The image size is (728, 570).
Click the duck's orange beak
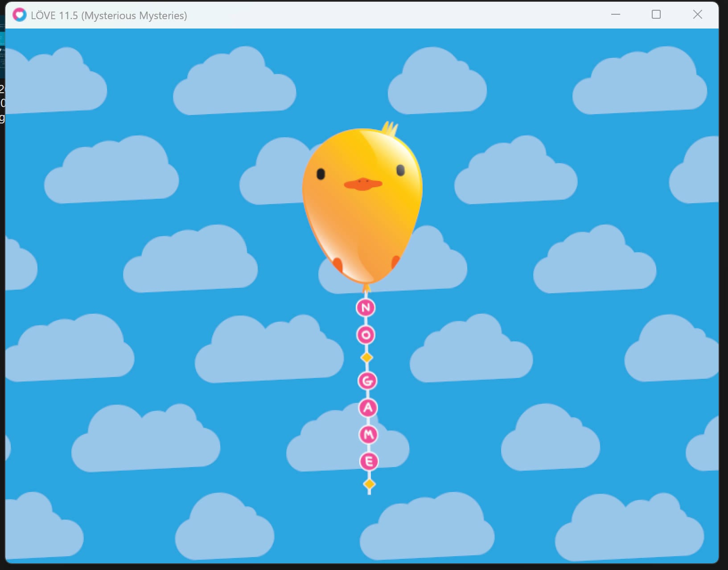coord(363,183)
